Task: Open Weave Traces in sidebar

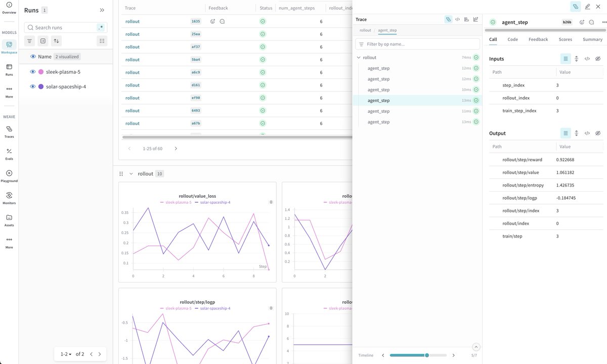Action: 9,131
